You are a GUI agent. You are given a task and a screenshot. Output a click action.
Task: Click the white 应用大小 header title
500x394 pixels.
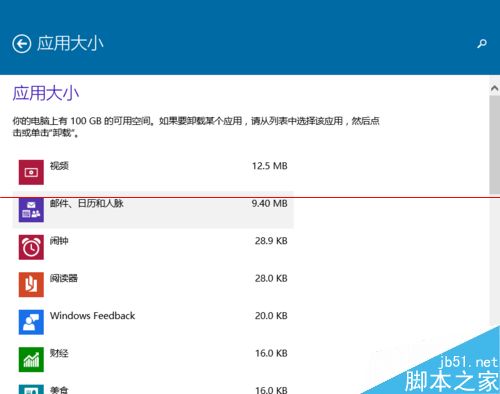[70, 44]
